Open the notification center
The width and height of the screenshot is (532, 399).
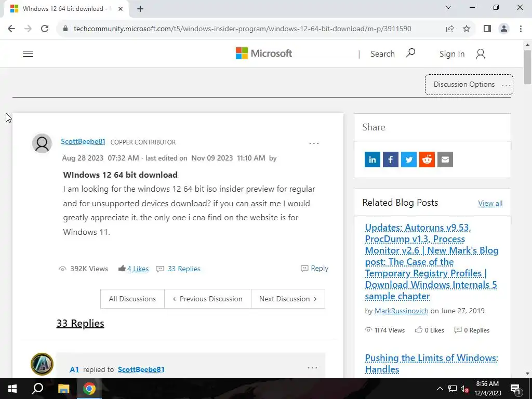tap(515, 389)
